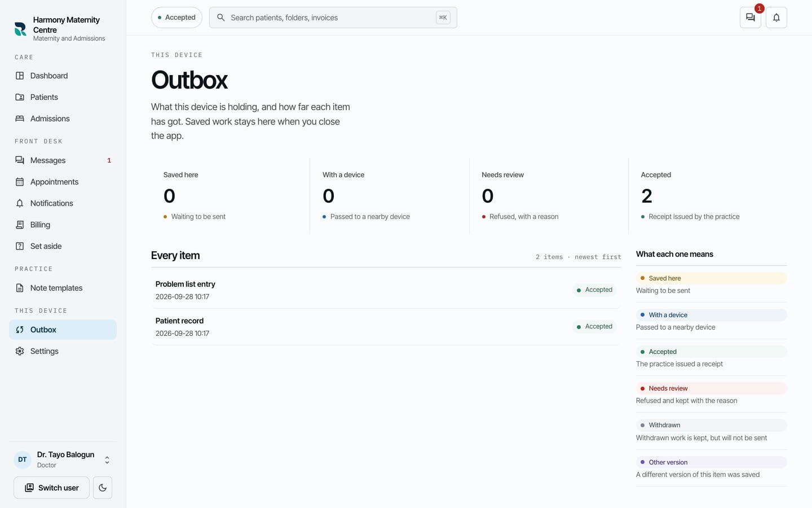
Task: Open the Problem list entry item
Action: point(386,290)
